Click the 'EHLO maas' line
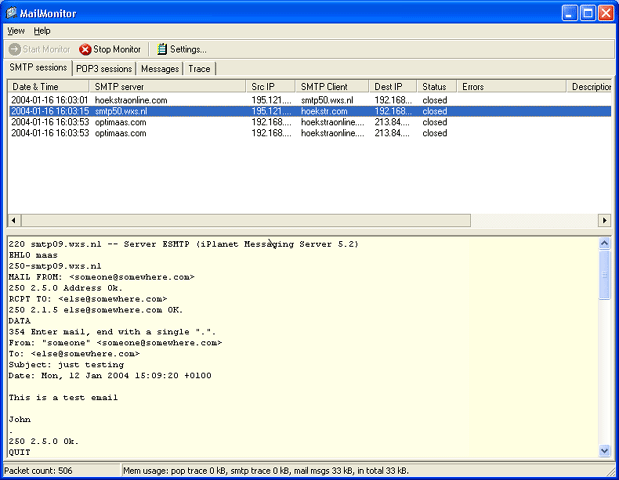Screen dimensions: 619x480 coord(33,255)
